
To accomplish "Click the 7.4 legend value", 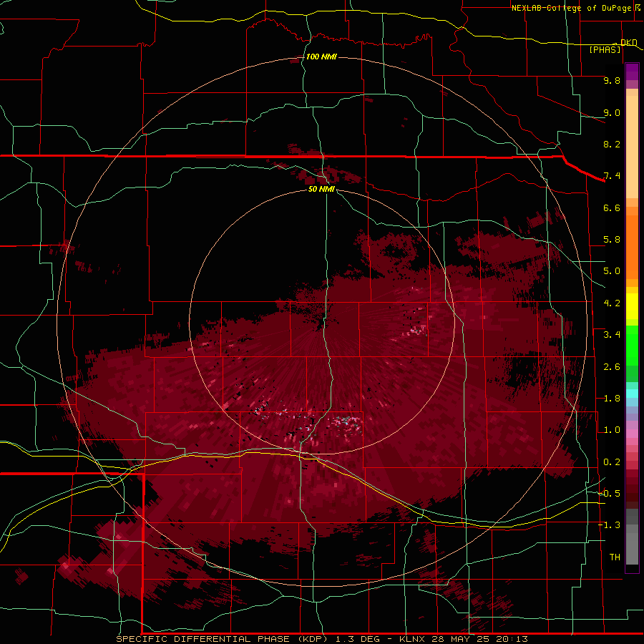I will pyautogui.click(x=612, y=176).
